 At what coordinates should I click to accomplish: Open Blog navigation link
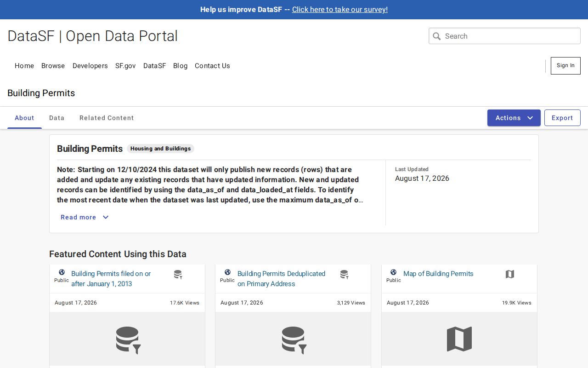point(181,66)
